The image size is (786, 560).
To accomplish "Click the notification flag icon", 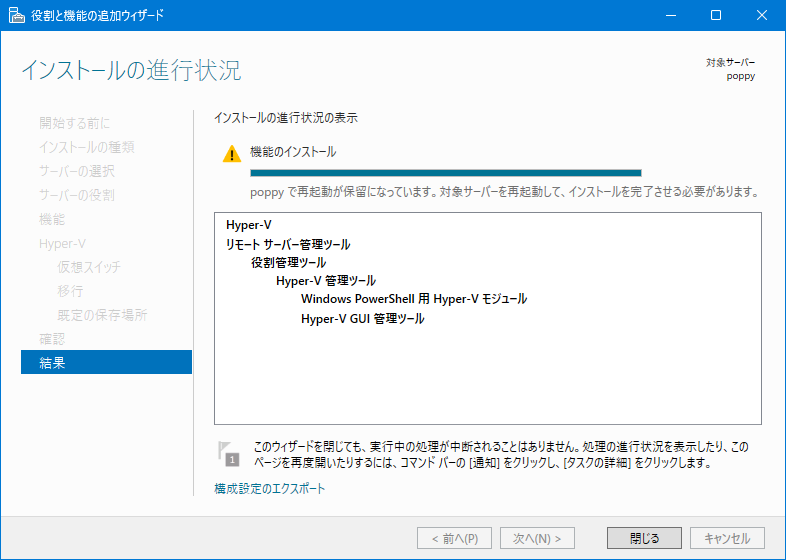I will [228, 454].
